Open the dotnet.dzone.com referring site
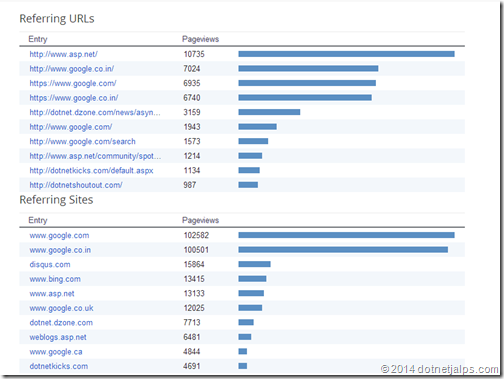 pos(61,323)
